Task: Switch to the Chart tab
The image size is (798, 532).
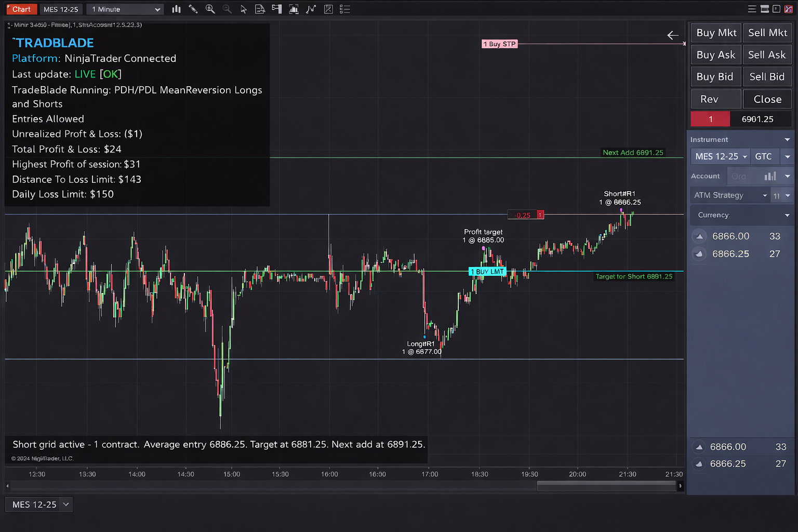Action: (x=21, y=9)
